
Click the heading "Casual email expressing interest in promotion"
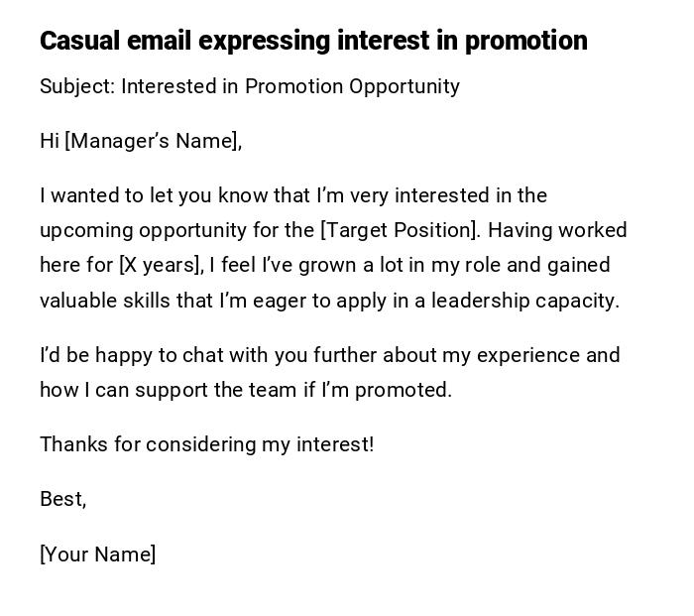tap(313, 41)
